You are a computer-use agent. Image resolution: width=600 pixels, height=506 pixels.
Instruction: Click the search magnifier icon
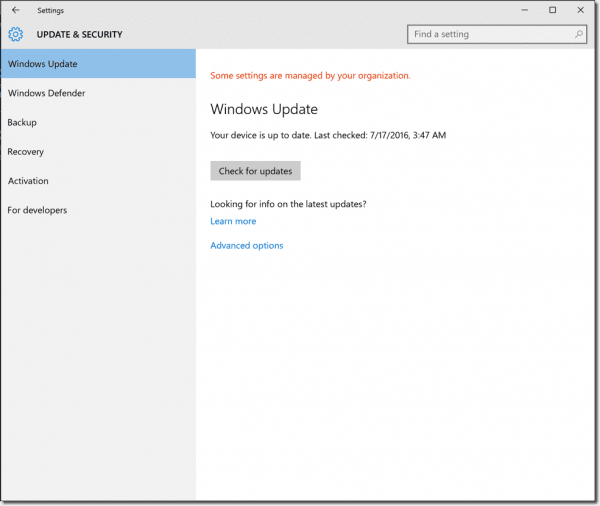pyautogui.click(x=579, y=34)
